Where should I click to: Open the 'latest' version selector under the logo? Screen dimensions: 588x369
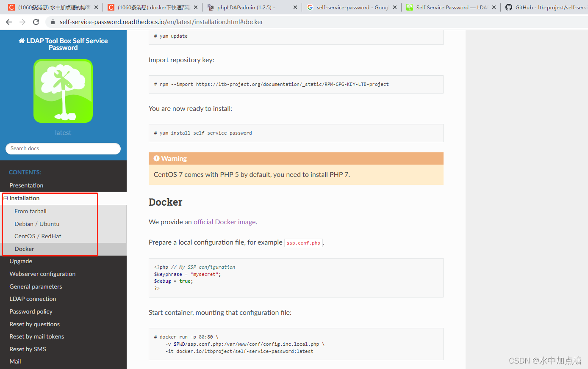click(63, 132)
